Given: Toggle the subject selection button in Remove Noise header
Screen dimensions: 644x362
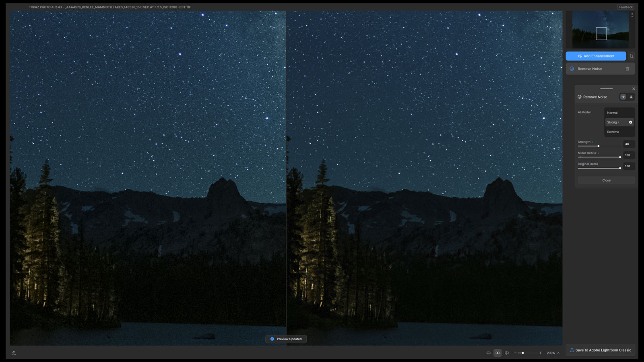Looking at the screenshot, I should pos(631,97).
